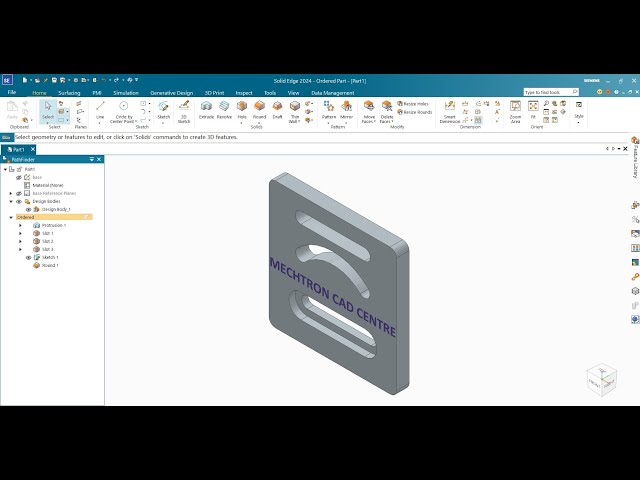Screen dimensions: 640x480
Task: Open the Feature Library side tab
Action: pyautogui.click(x=635, y=158)
